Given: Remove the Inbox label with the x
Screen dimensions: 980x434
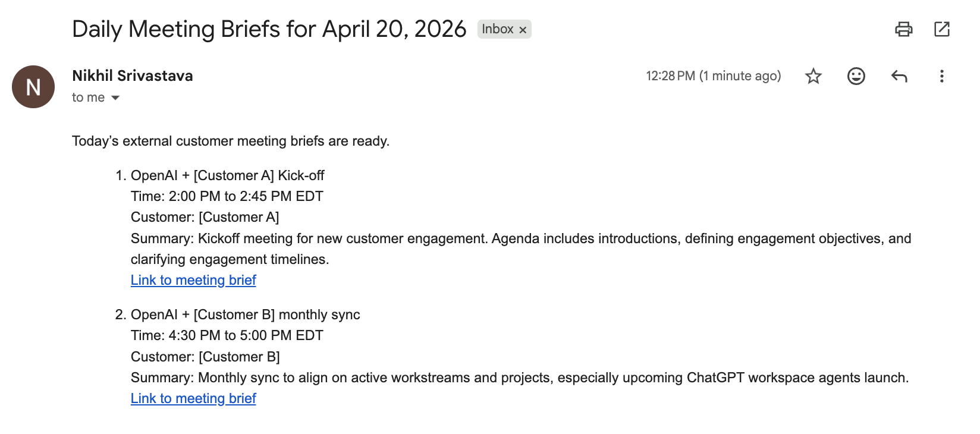Looking at the screenshot, I should pyautogui.click(x=523, y=29).
